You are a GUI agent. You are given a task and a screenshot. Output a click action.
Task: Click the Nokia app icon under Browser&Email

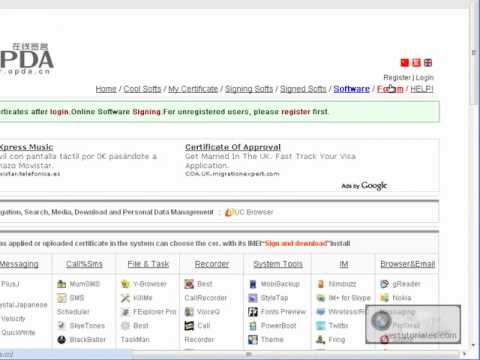pyautogui.click(x=384, y=298)
